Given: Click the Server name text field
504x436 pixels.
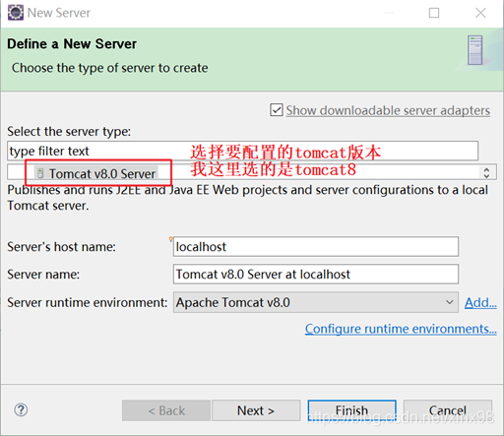Looking at the screenshot, I should point(316,274).
